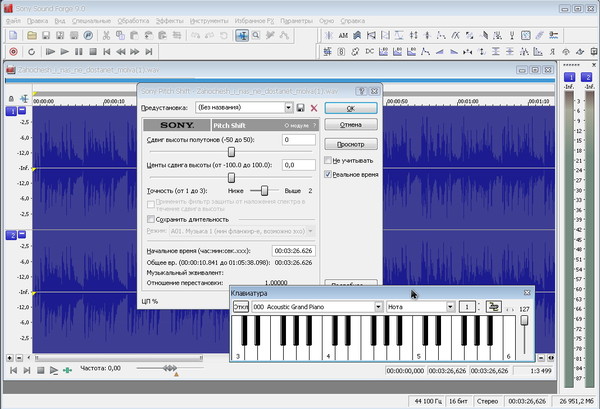600x409 pixels.
Task: Click the Copy toolbar icon
Action: 120,36
